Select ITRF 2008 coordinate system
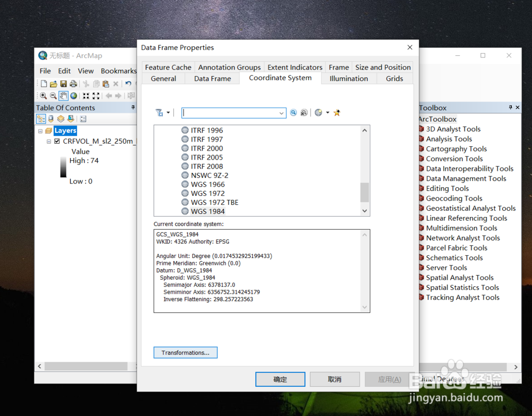532x416 pixels. tap(206, 167)
